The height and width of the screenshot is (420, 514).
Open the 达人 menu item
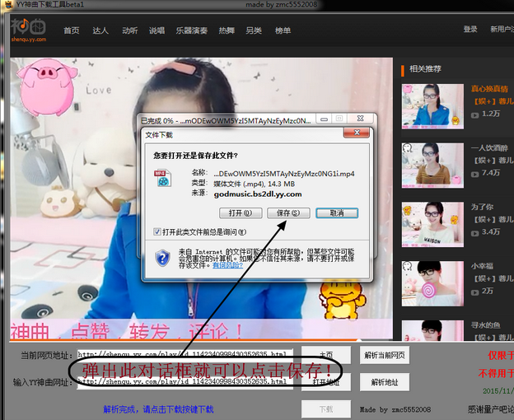(100, 30)
